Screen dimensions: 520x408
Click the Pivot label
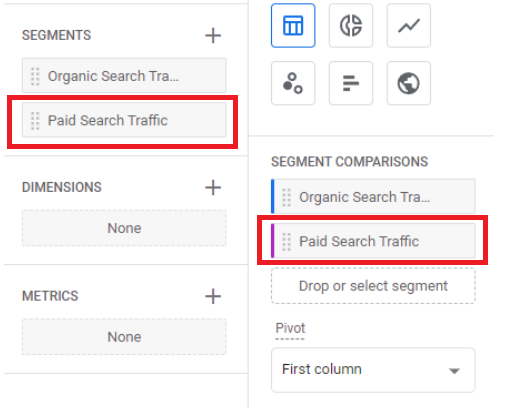(x=290, y=328)
